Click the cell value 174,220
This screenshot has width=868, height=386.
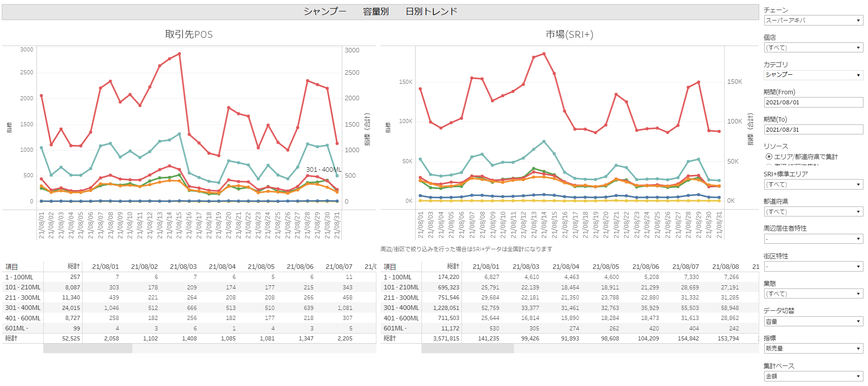click(x=448, y=277)
